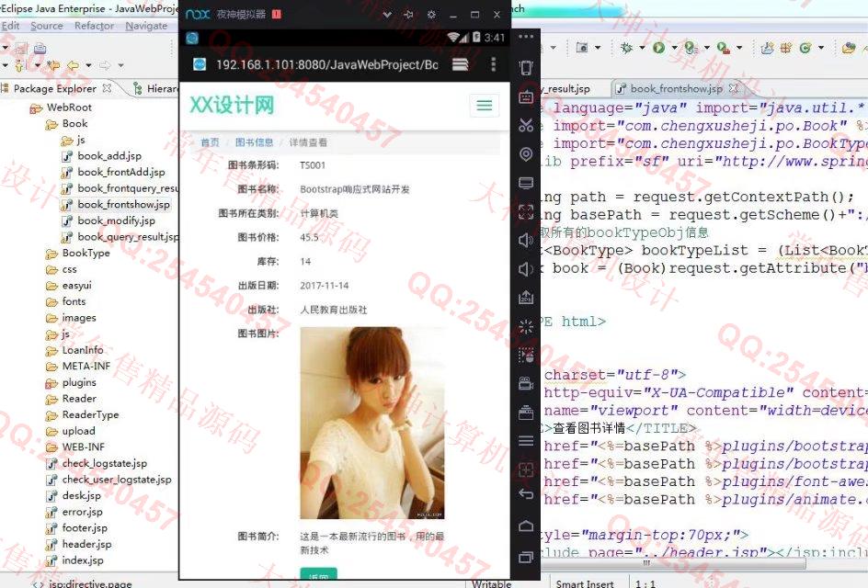
Task: Open the macro mouse recorder icon
Action: click(x=526, y=355)
